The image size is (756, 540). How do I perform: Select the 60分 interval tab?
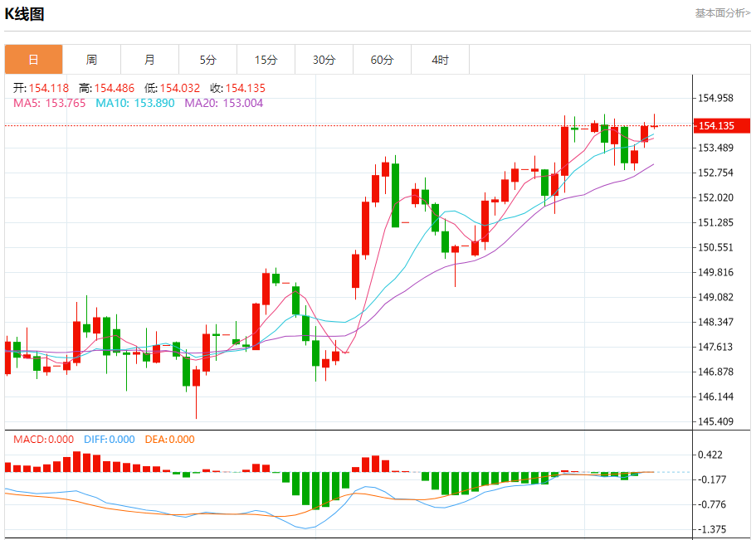click(382, 60)
